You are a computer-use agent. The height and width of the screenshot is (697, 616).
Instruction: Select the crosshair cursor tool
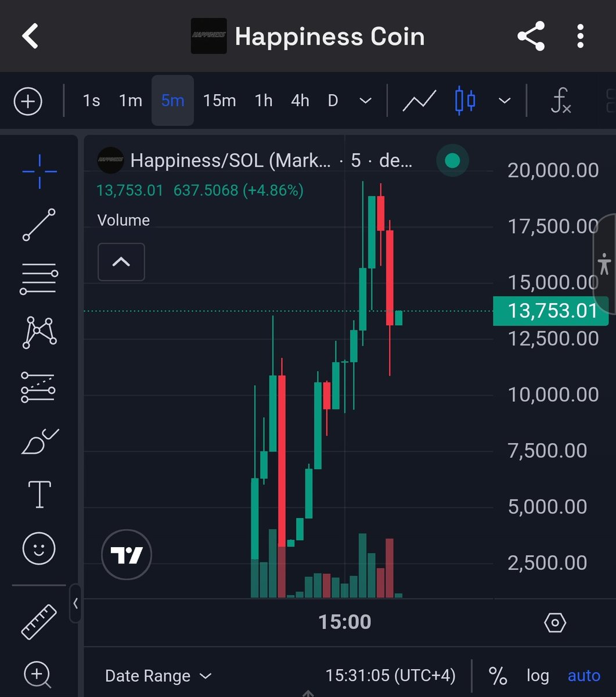(39, 171)
